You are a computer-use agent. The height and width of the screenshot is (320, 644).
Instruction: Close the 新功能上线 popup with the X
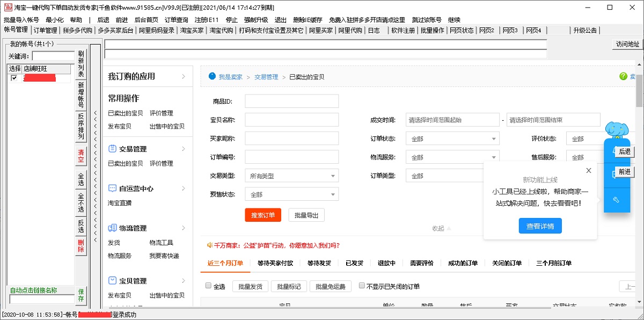tap(589, 171)
